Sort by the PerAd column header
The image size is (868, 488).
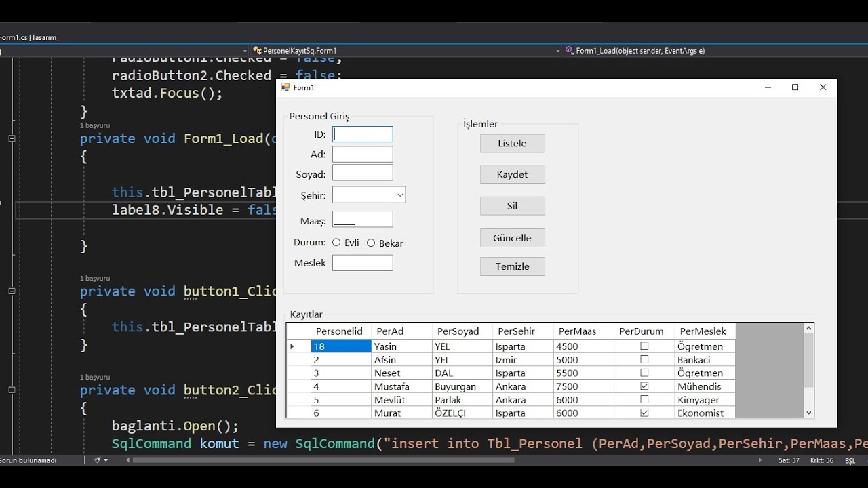pyautogui.click(x=401, y=331)
